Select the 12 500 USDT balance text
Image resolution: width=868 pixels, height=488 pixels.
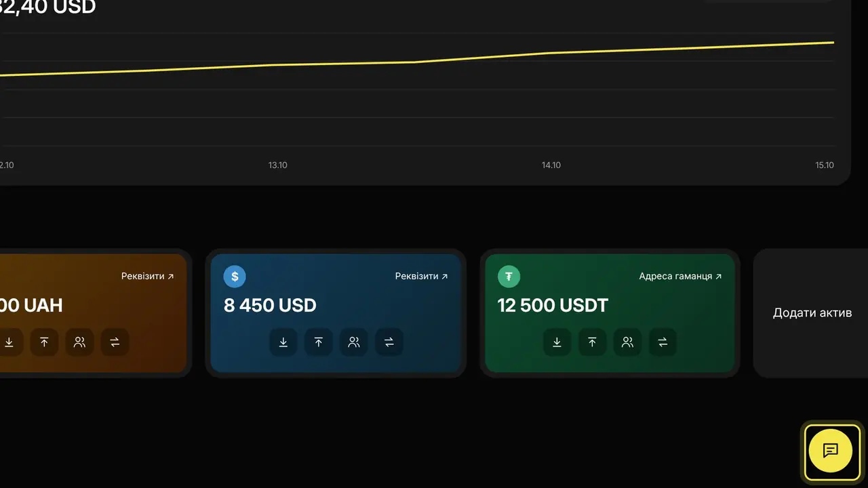pos(553,306)
